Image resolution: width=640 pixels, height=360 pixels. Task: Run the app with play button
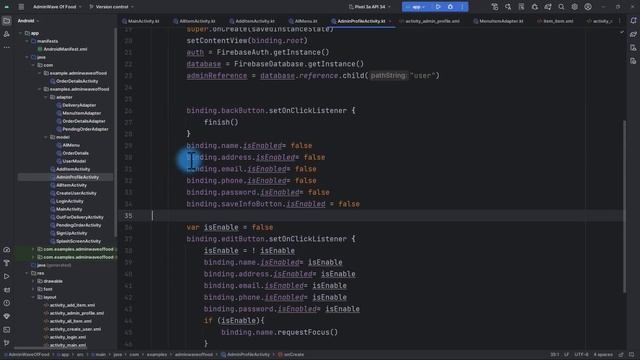coord(438,7)
